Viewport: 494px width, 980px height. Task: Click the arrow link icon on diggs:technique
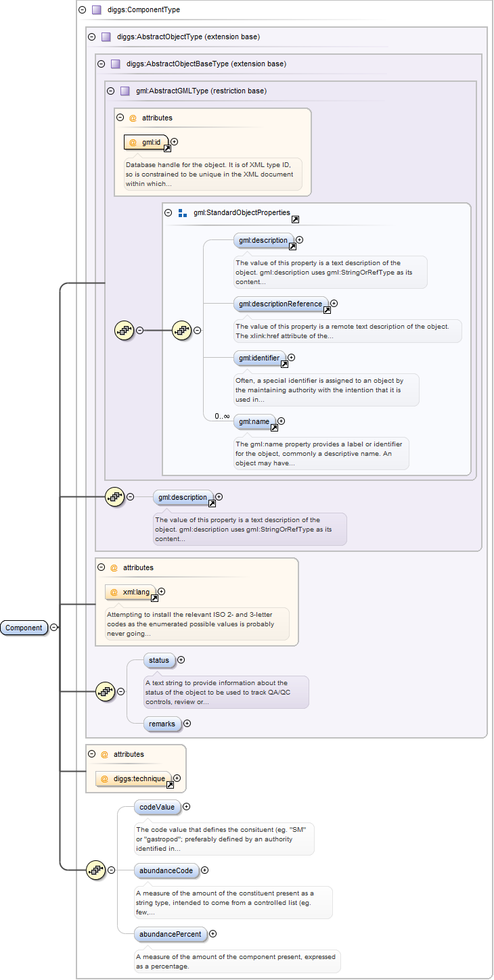[x=170, y=785]
